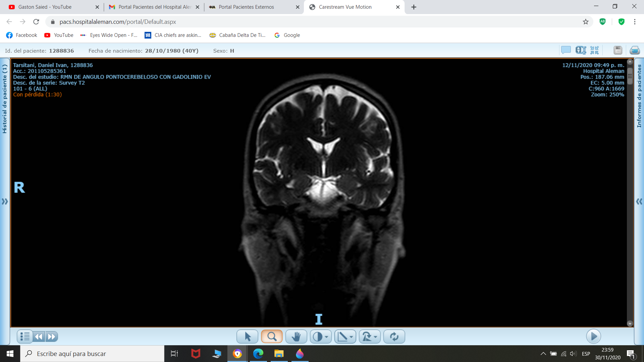Image resolution: width=644 pixels, height=362 pixels.
Task: Expand the Informes de pacientes panel
Action: (x=639, y=96)
